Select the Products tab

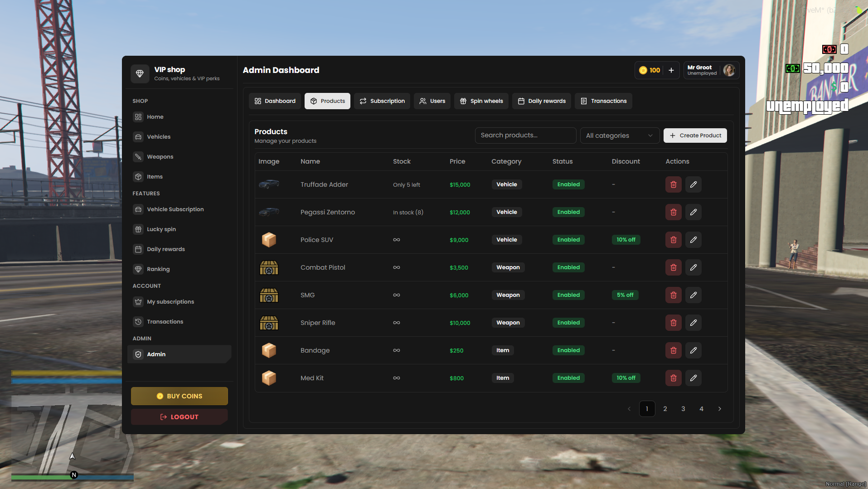point(327,101)
